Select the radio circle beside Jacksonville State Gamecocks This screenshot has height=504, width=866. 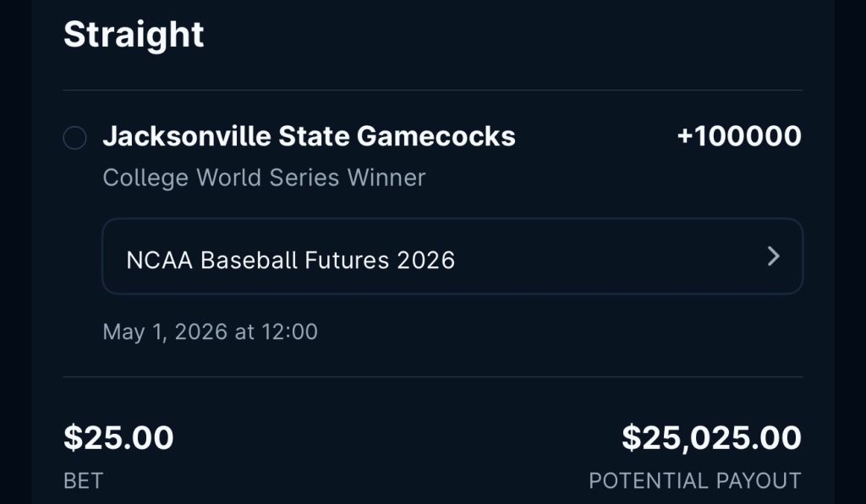74,138
